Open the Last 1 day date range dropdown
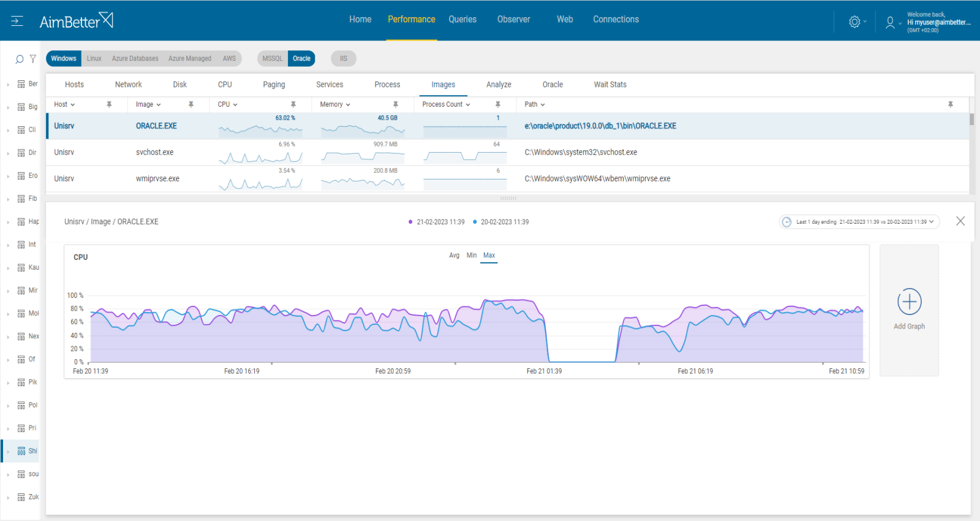Screen dimensions: 980x521 [859, 222]
